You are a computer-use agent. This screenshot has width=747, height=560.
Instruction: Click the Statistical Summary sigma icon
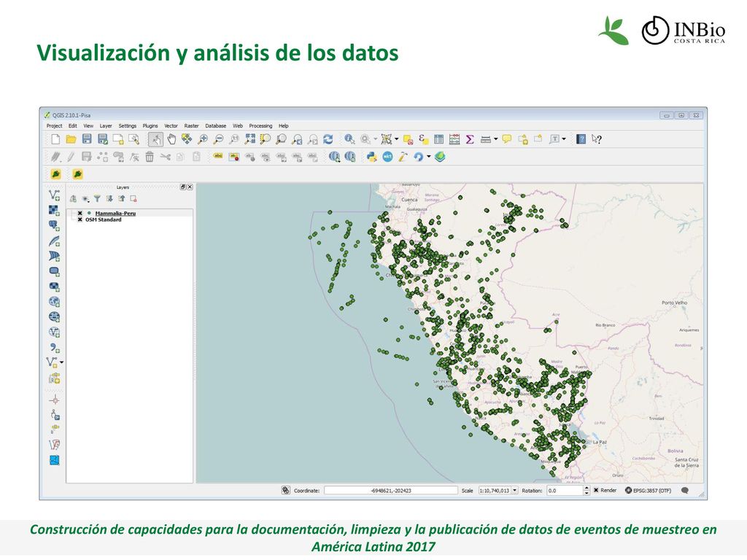[x=470, y=139]
